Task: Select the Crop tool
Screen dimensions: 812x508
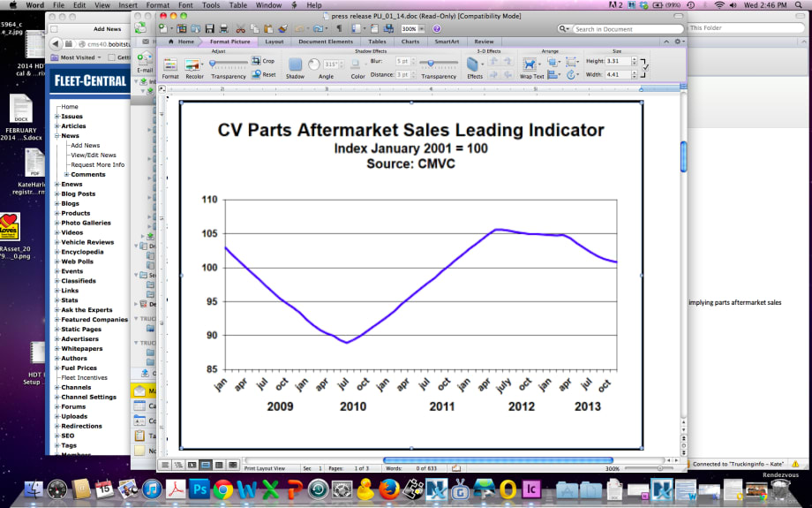Action: coord(263,61)
